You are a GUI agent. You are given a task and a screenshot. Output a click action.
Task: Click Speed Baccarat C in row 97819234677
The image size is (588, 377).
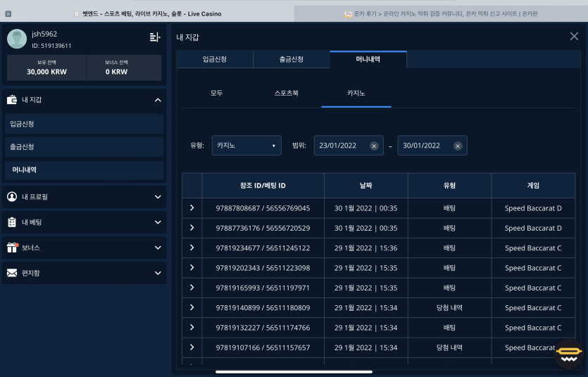click(533, 248)
